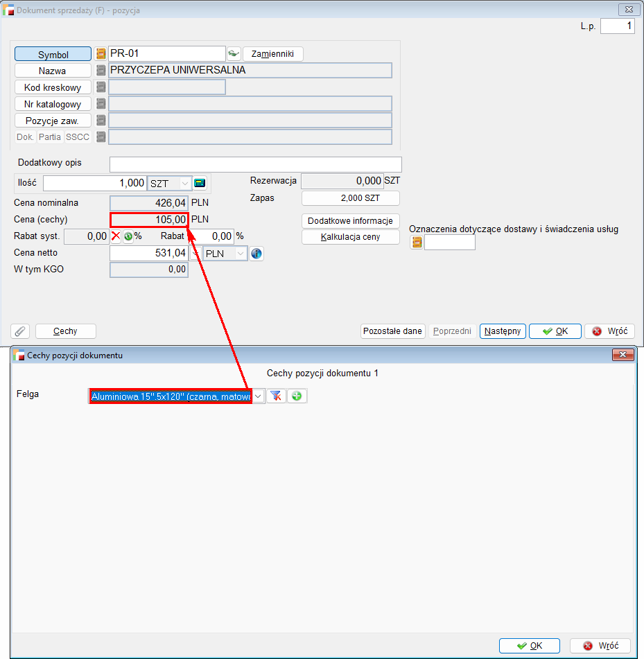Screen dimensions: 644x659
Task: Open Kalkulacja ceny
Action: (350, 237)
